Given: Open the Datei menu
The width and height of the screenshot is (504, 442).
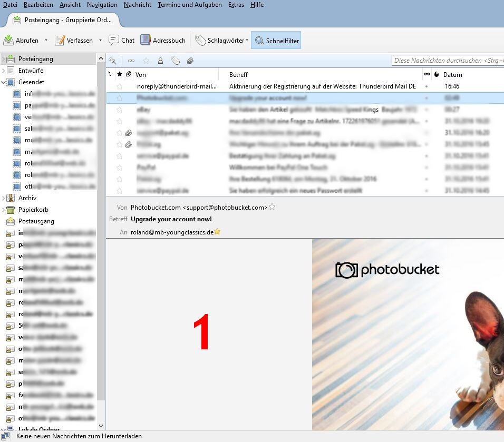Looking at the screenshot, I should coord(10,5).
